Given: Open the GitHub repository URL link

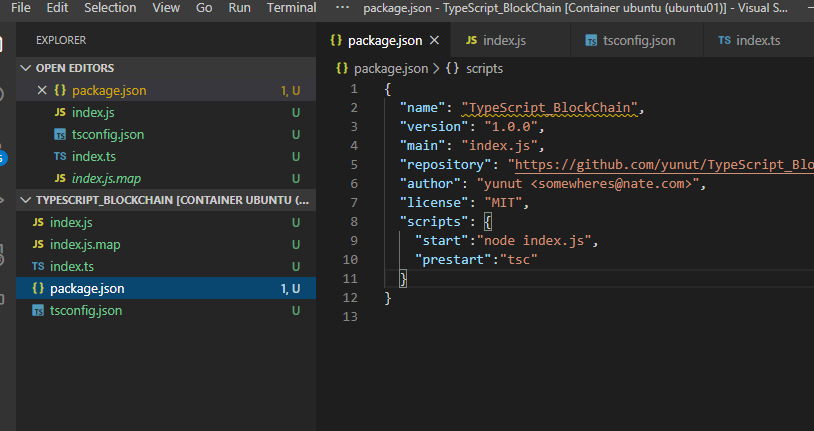Looking at the screenshot, I should point(664,165).
